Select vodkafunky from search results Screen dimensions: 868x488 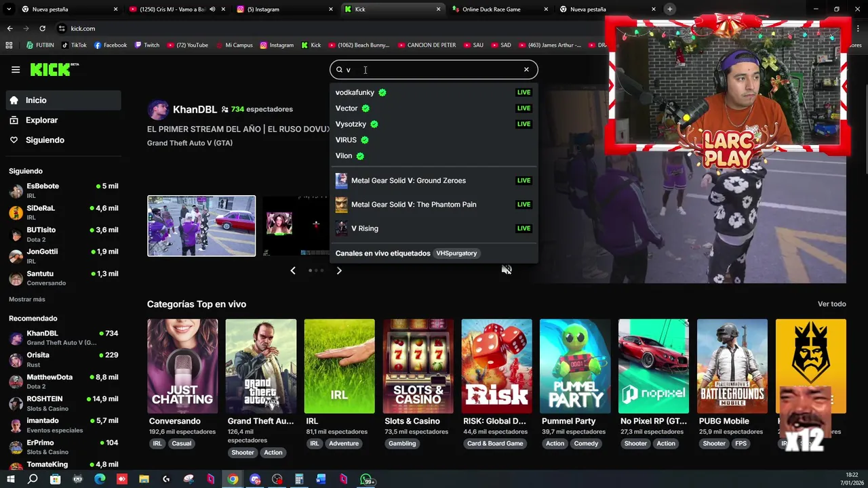433,92
